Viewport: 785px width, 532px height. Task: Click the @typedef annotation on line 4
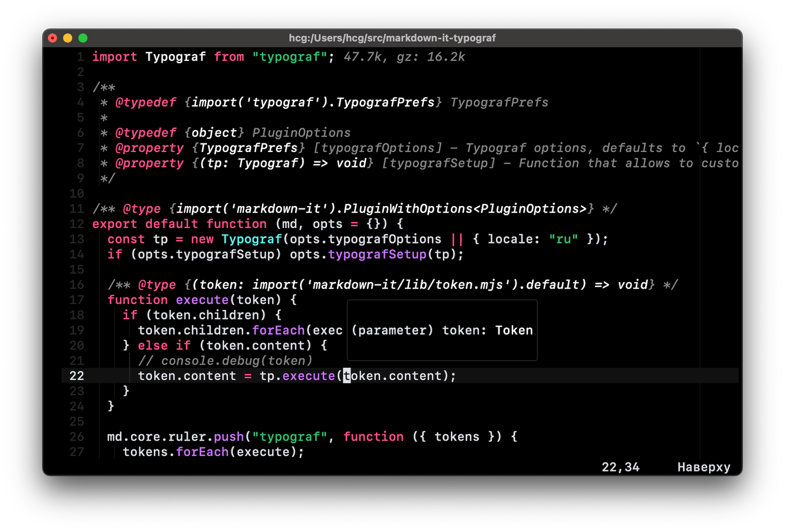[x=146, y=102]
